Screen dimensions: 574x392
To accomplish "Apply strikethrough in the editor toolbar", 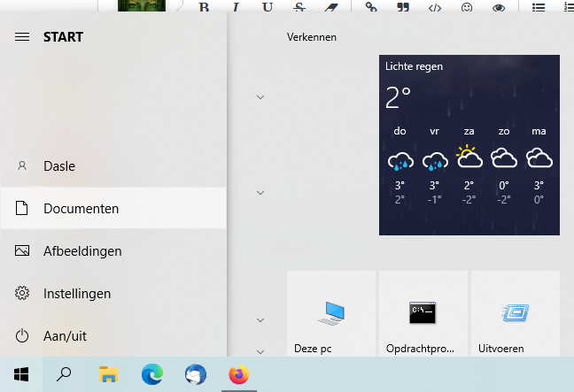I will (x=299, y=6).
